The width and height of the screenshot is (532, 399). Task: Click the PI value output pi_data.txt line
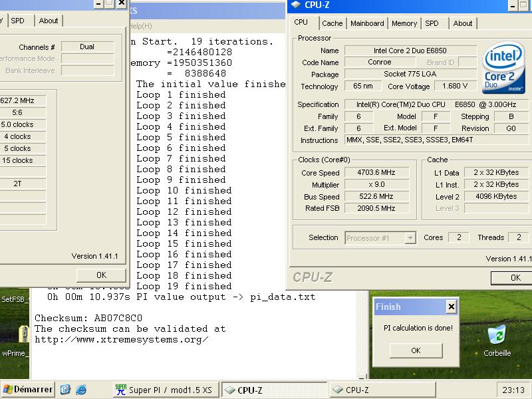click(x=181, y=297)
